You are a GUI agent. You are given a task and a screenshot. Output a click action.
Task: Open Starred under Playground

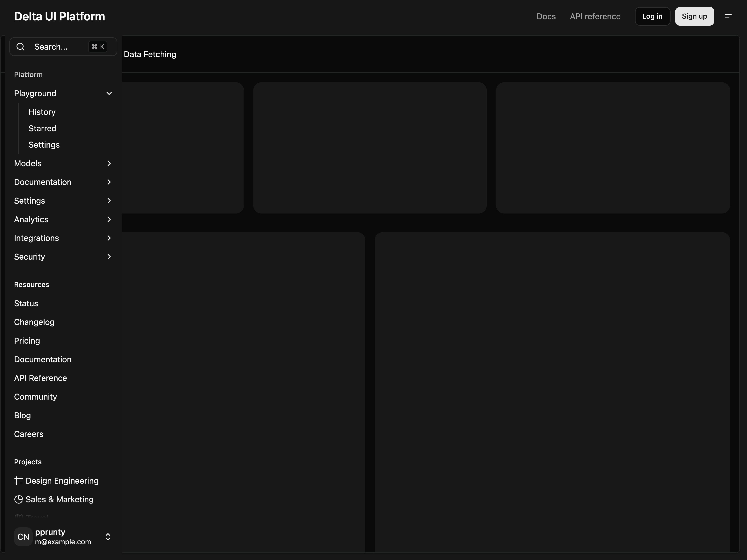43,128
